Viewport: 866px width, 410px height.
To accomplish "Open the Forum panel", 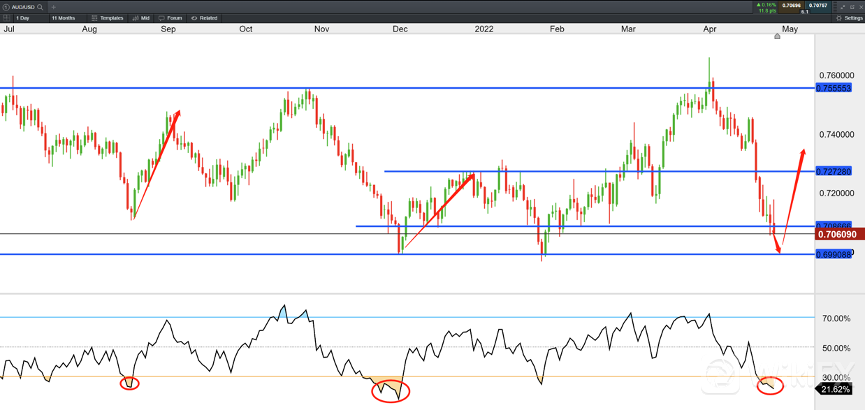I will [173, 18].
